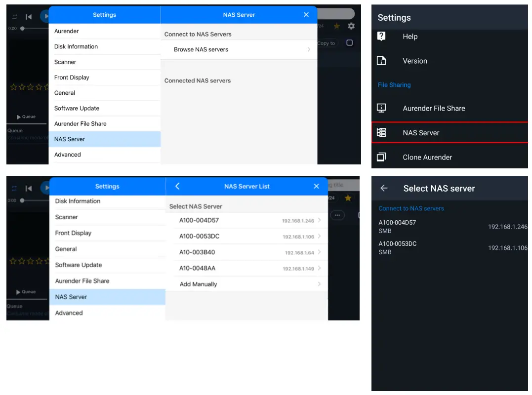Click chevron on A100-004D57 row in NAS Server List
Screen dimensions: 532x395
coord(319,220)
